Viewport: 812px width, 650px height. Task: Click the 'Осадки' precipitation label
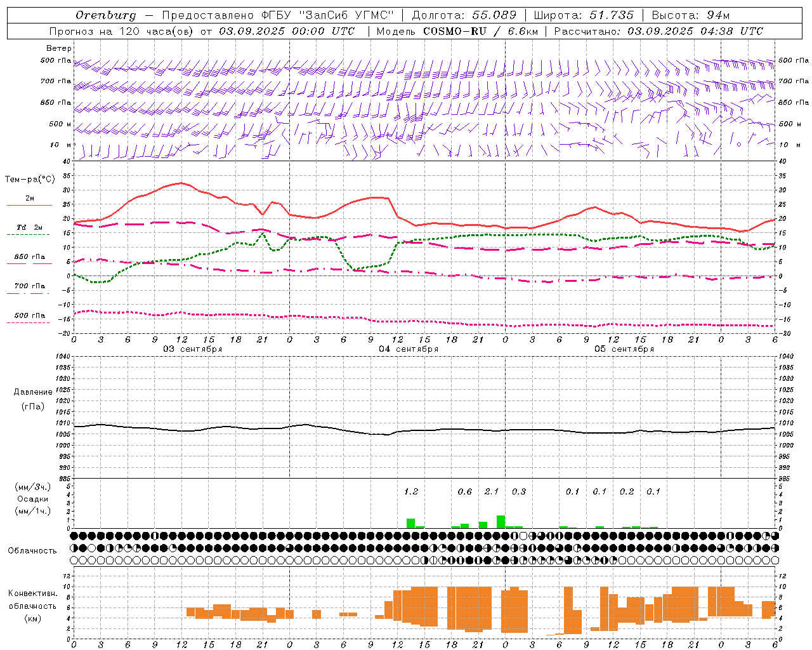33,499
